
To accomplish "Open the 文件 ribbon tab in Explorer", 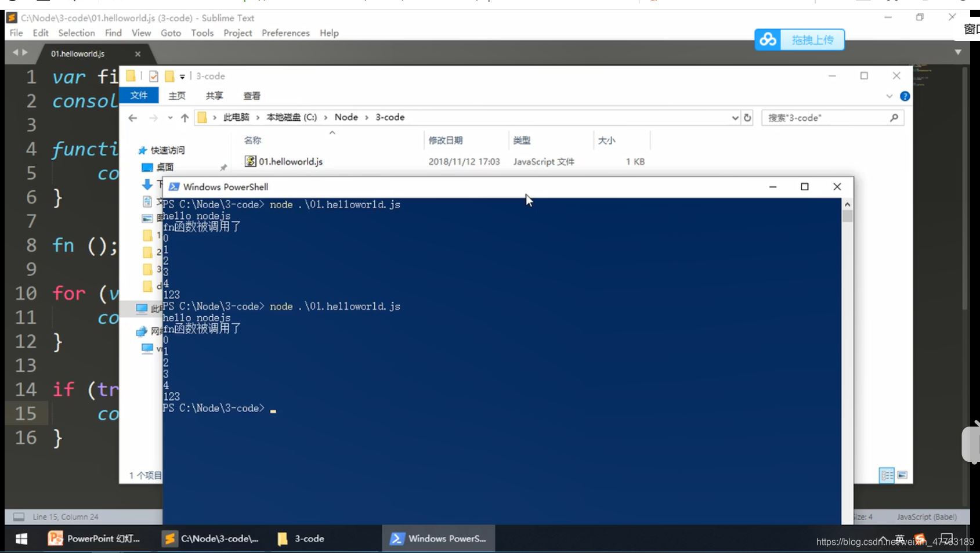I will point(139,95).
